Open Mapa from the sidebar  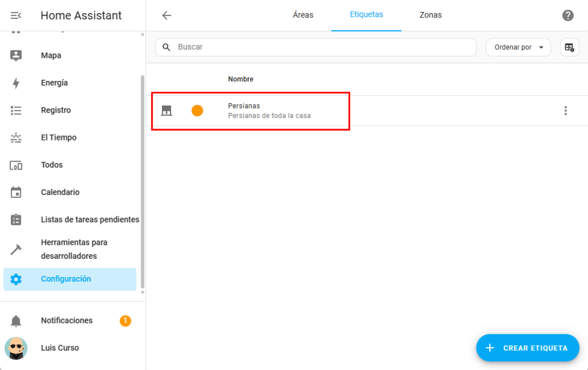pos(51,56)
